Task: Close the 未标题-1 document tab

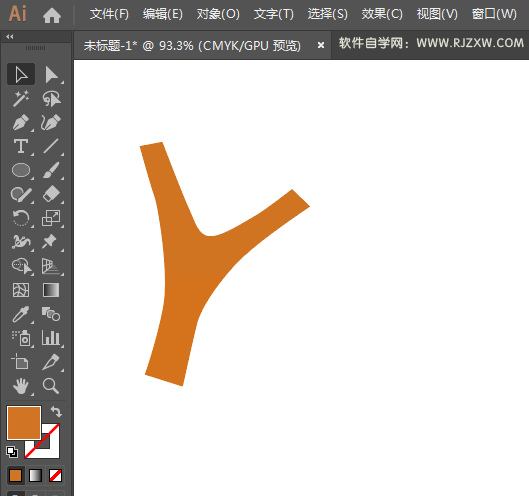Action: 321,45
